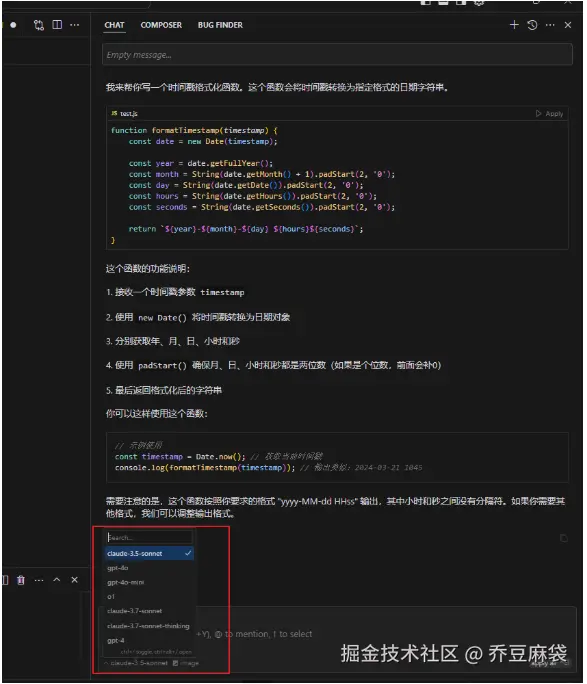Image resolution: width=587 pixels, height=684 pixels.
Task: Open test.js file label in code block
Action: (x=125, y=113)
